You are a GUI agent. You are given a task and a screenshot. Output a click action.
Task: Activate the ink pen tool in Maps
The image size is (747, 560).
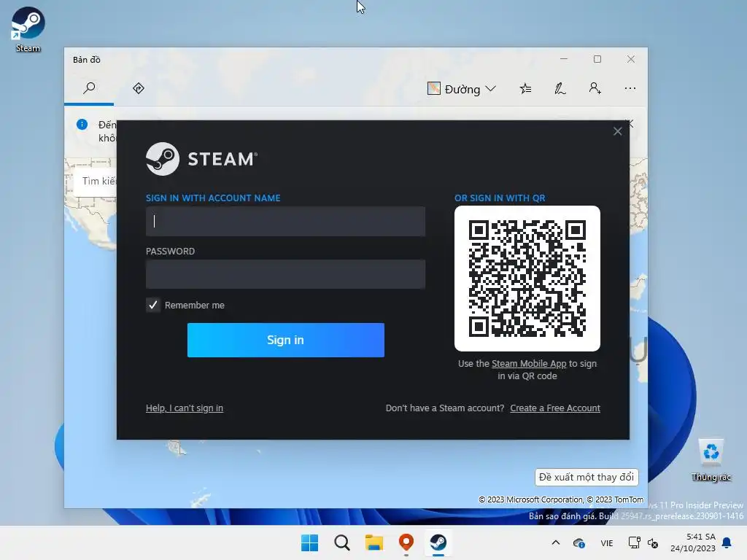tap(560, 88)
